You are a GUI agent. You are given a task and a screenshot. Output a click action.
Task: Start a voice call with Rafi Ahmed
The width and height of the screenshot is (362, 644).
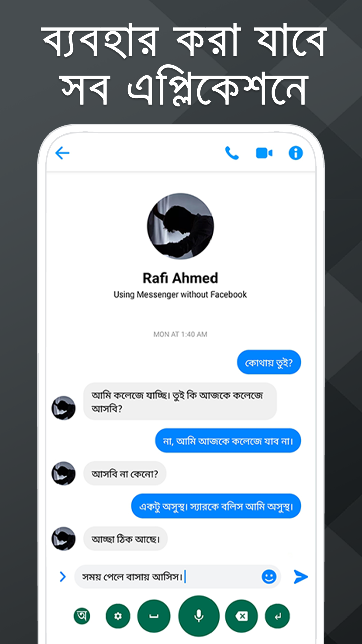pos(232,153)
